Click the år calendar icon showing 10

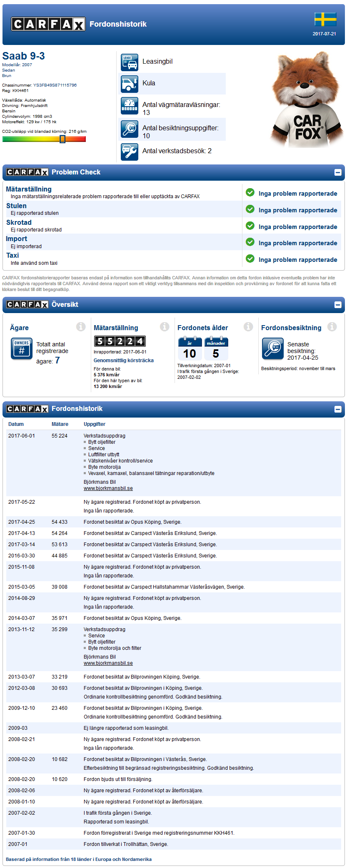(x=190, y=349)
